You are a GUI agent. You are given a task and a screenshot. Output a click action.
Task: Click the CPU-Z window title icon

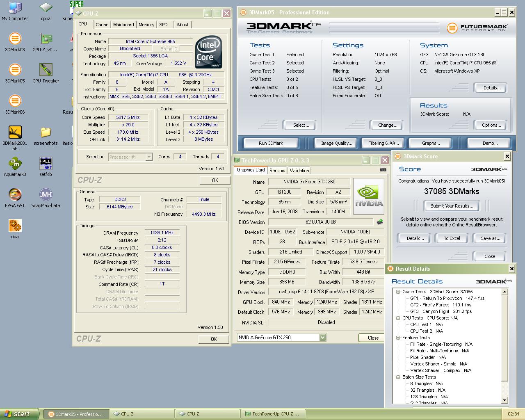(x=79, y=13)
